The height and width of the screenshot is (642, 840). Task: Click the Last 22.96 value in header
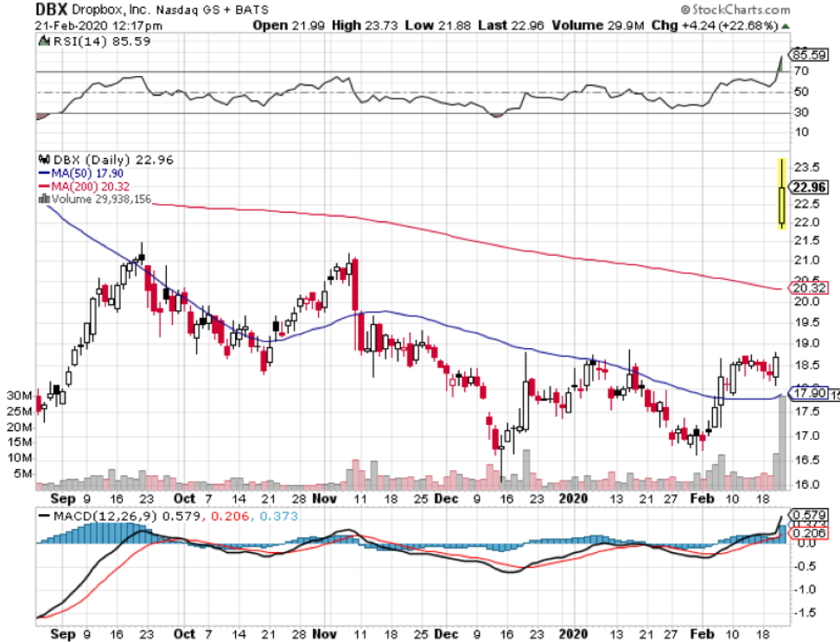(511, 26)
